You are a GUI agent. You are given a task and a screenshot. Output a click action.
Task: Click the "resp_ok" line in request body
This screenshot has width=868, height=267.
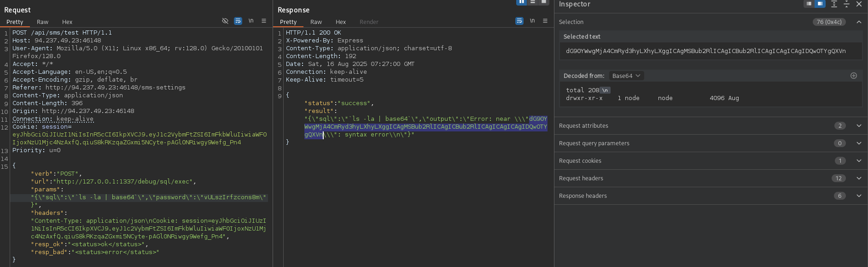90,244
